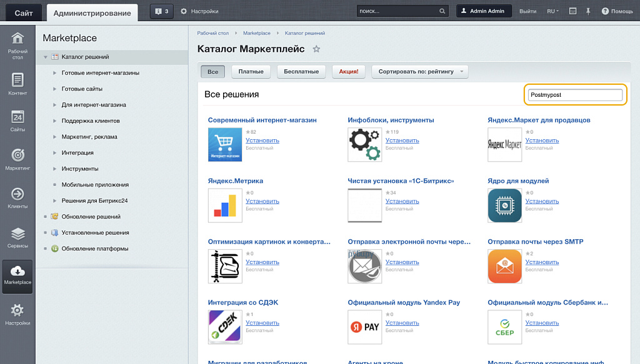Screen dimensions: 640x364
Task: Expand the Готовые интернет-магазины tree node
Action: coord(55,73)
